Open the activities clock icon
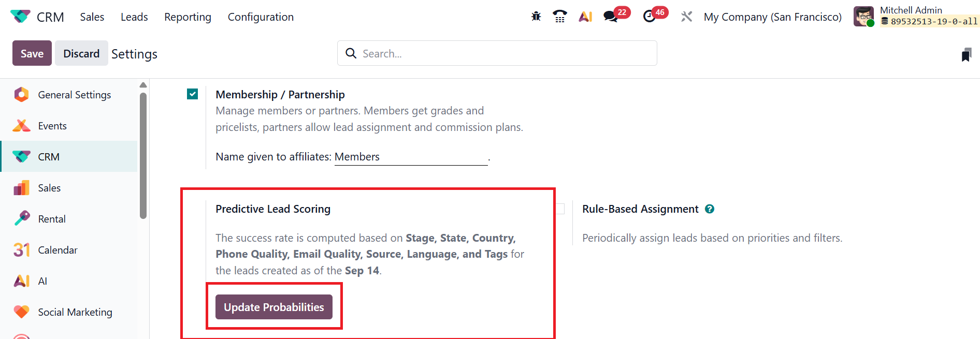The width and height of the screenshot is (980, 339). (649, 17)
